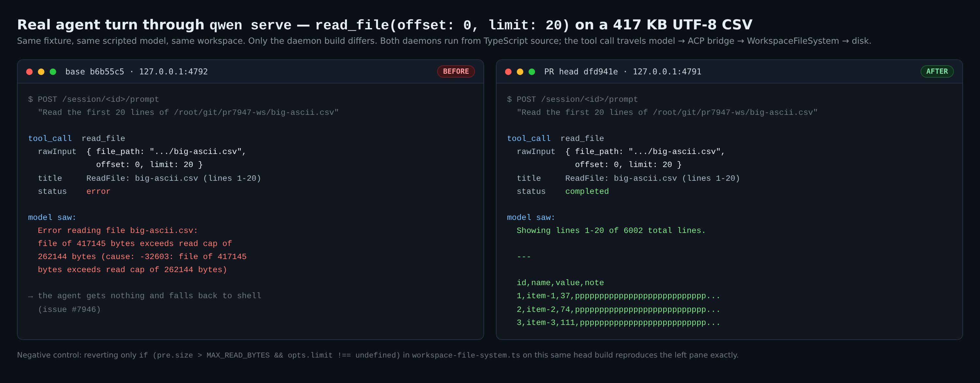This screenshot has height=383, width=980.
Task: Click the issue #7946 reference
Action: 69,309
